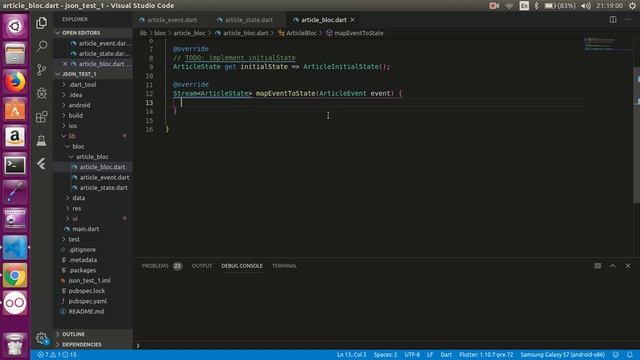Open the editor More Actions menu
The height and width of the screenshot is (360, 640).
click(628, 20)
